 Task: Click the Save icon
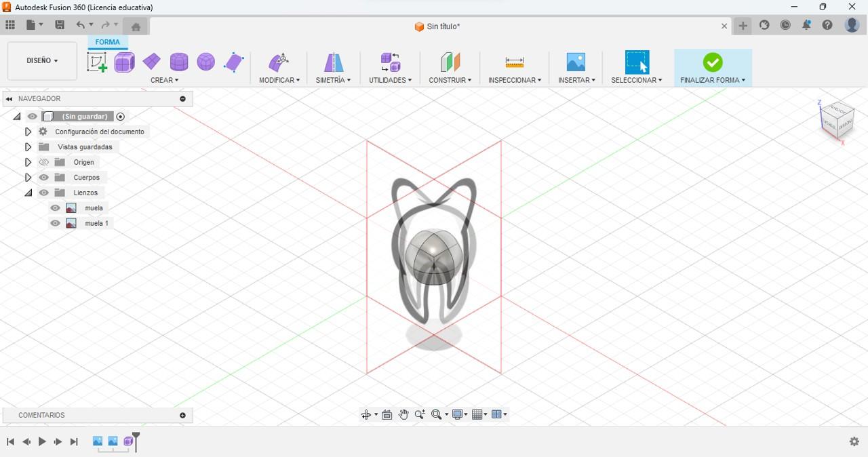pyautogui.click(x=60, y=25)
